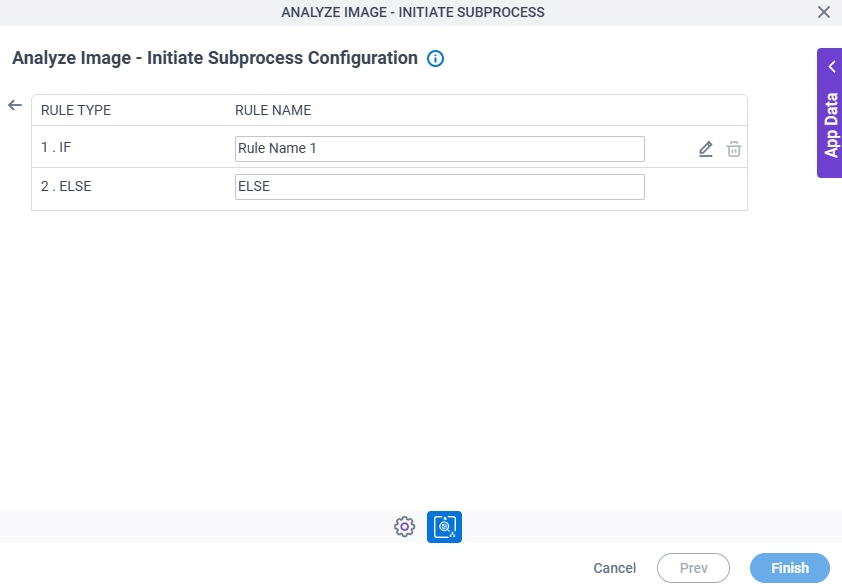Select the RULE NAME column header
This screenshot has height=584, width=842.
[273, 110]
